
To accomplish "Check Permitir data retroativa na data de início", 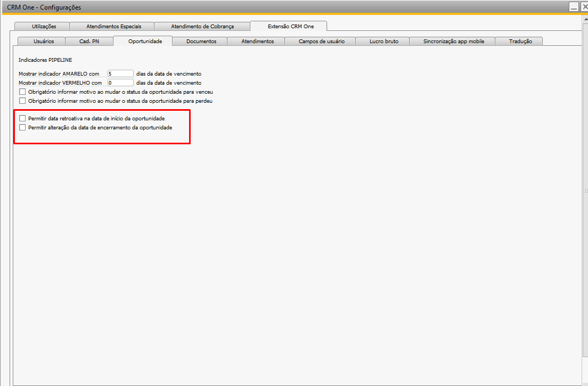I will 22,118.
